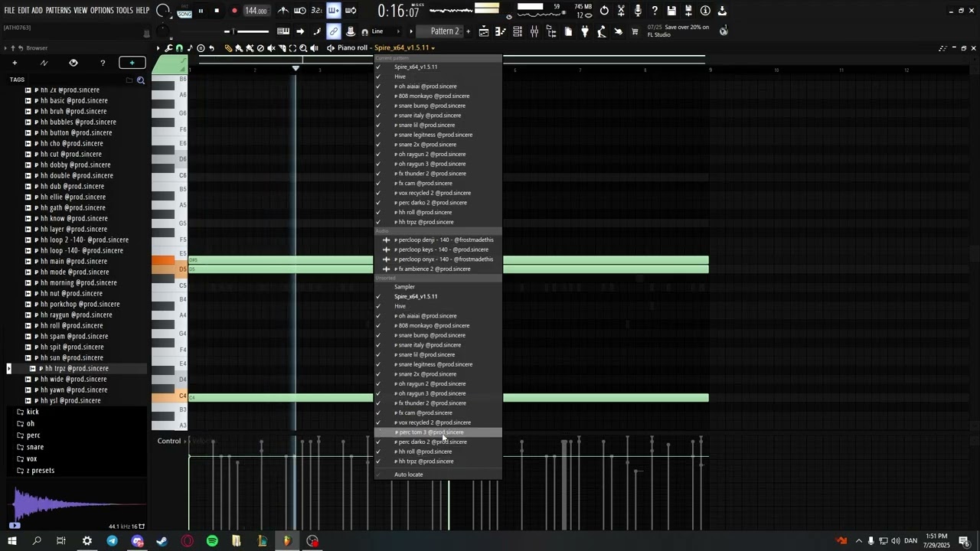Click the save project floppy icon
The image size is (980, 551).
671,11
